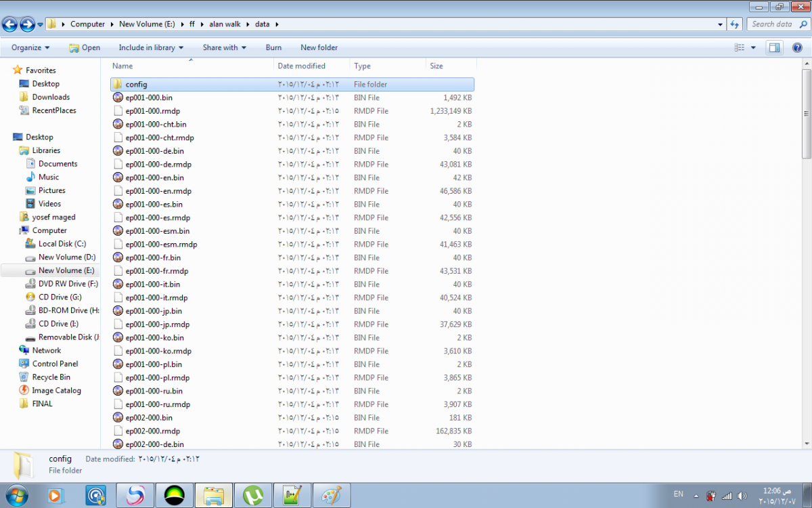Click the Back navigation arrow button
The width and height of the screenshot is (812, 508).
tap(10, 24)
